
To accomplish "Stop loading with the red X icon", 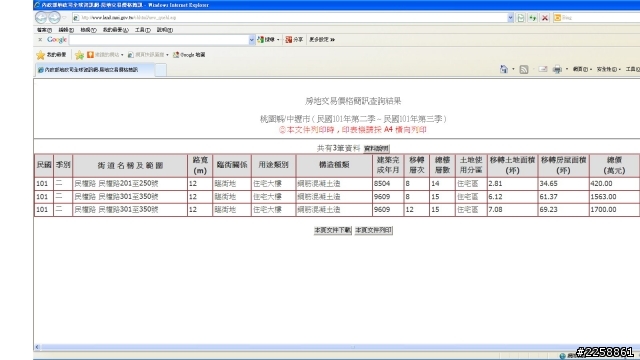I will point(544,18).
